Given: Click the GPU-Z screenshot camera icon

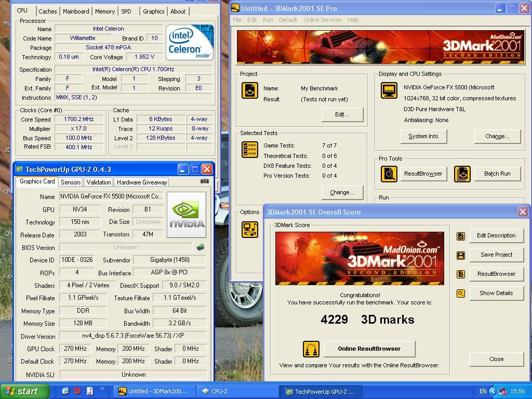Looking at the screenshot, I should tap(205, 181).
